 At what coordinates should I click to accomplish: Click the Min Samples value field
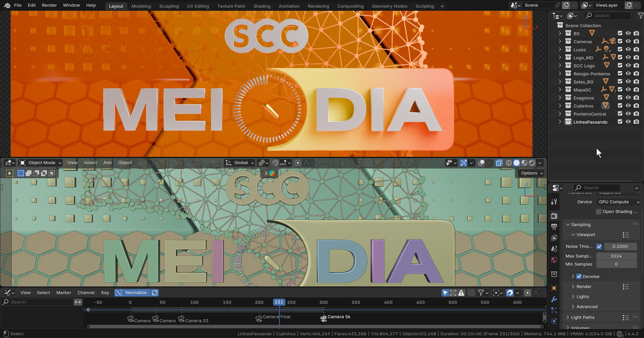(616, 264)
